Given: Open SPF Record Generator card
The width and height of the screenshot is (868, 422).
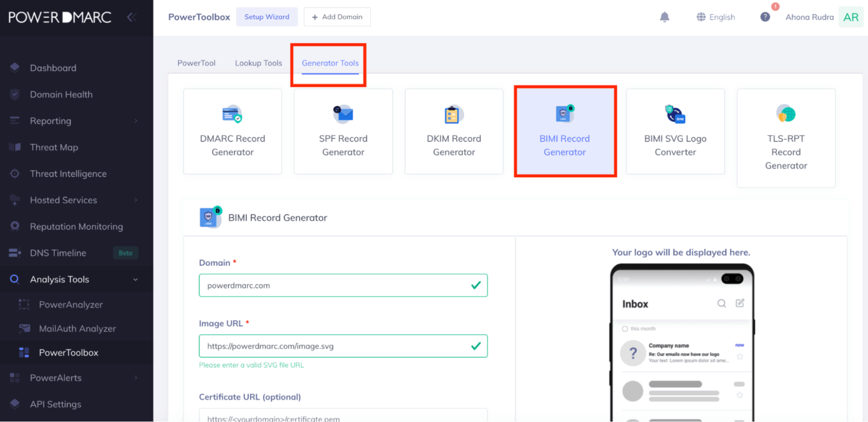Looking at the screenshot, I should 343,131.
